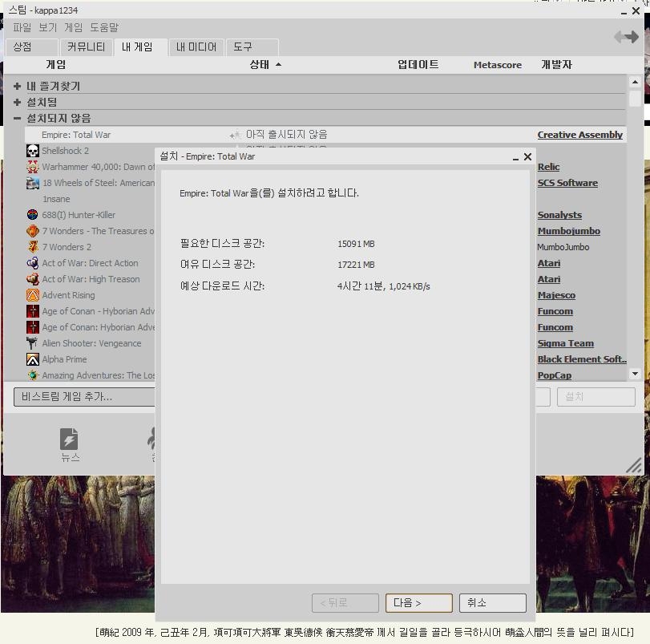Close the 설치 - Empire: Total War dialog
This screenshot has height=644, width=650.
[x=527, y=156]
